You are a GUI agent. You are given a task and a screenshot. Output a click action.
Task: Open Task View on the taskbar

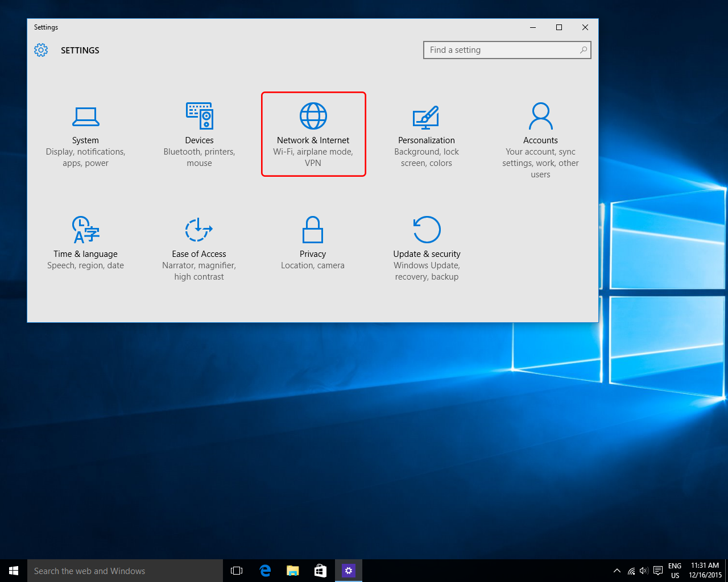[x=237, y=571]
